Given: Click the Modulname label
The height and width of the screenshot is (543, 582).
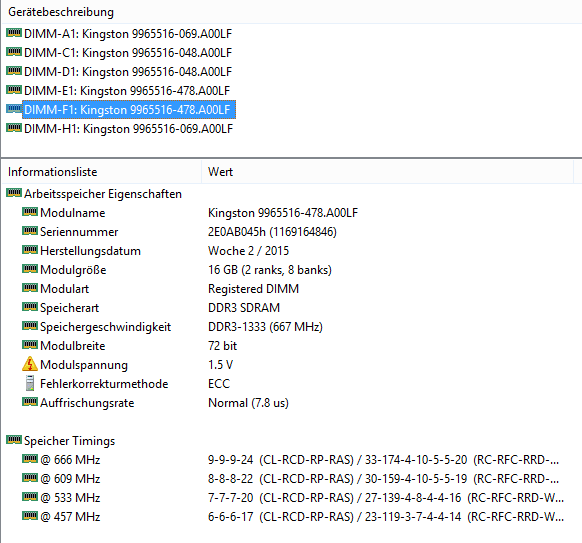Looking at the screenshot, I should pyautogui.click(x=73, y=213).
